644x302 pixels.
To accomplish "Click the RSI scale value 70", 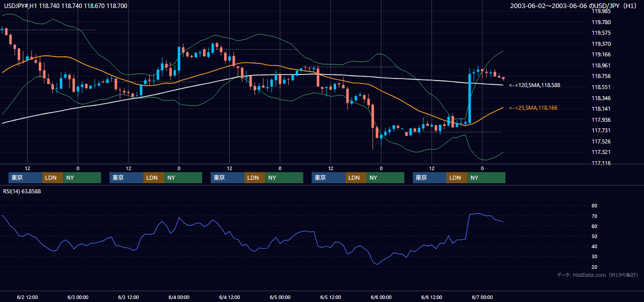I will tap(594, 216).
